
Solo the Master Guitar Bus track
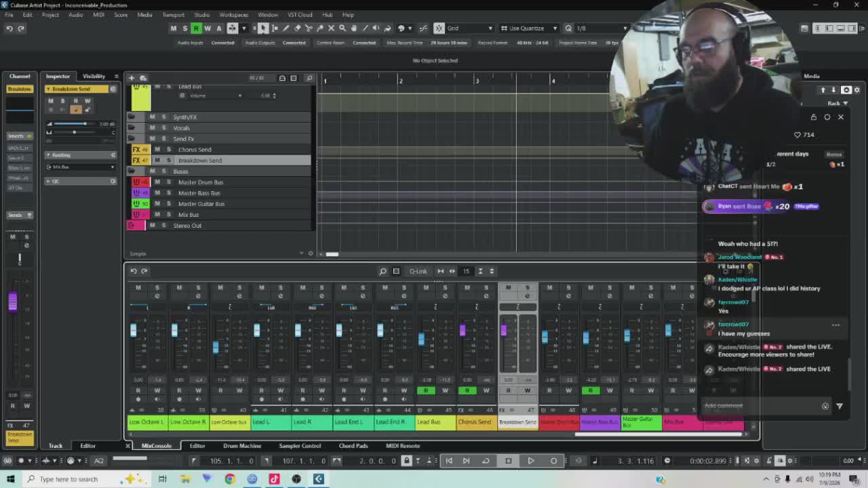[x=168, y=203]
